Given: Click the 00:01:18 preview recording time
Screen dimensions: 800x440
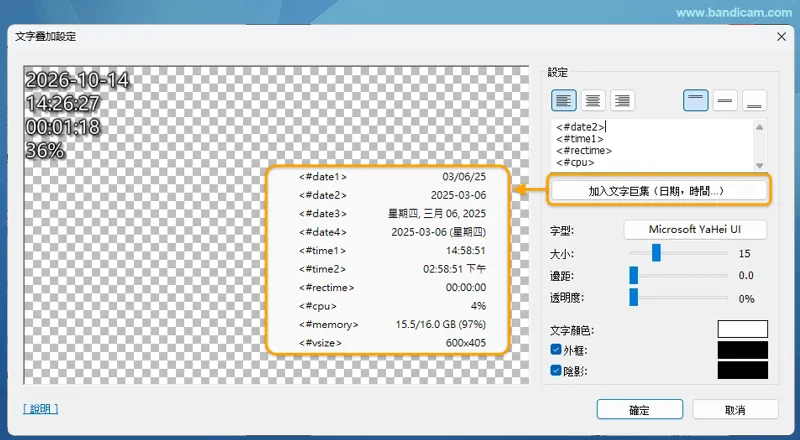Looking at the screenshot, I should click(x=63, y=127).
